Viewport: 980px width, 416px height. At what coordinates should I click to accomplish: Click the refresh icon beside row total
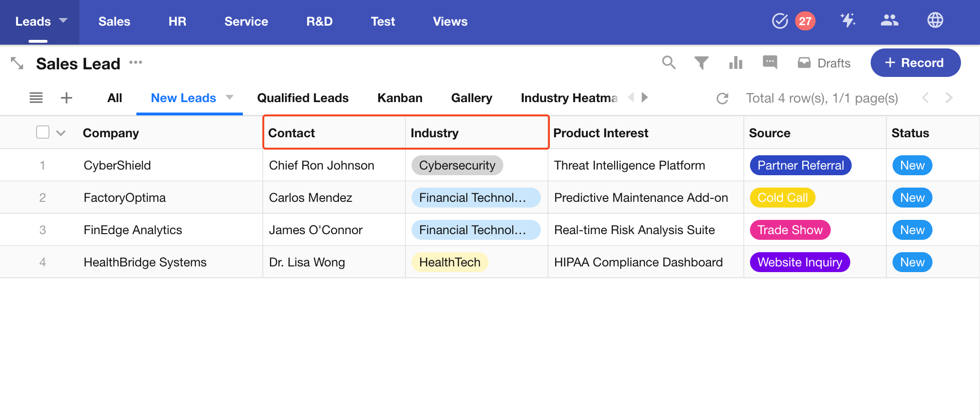[722, 98]
